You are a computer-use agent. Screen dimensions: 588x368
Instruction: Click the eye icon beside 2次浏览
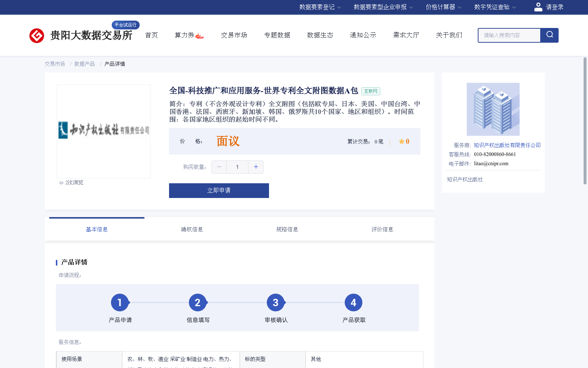point(61,183)
